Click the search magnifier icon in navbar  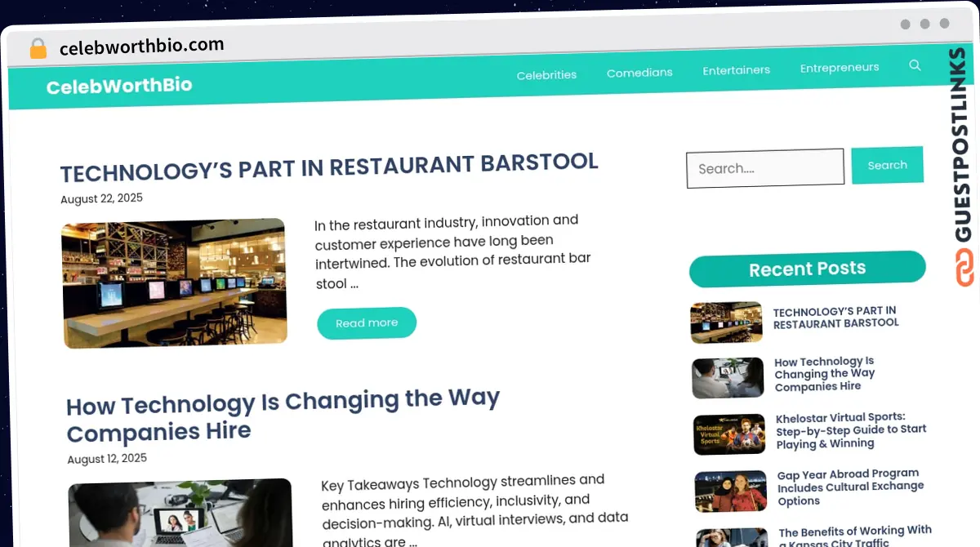point(915,65)
